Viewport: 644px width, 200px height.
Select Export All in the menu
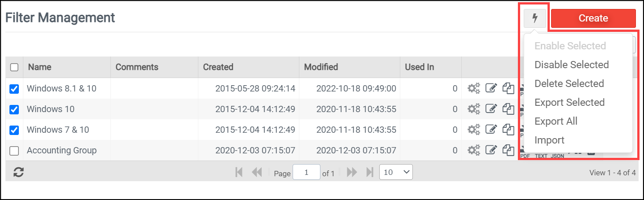click(x=556, y=122)
